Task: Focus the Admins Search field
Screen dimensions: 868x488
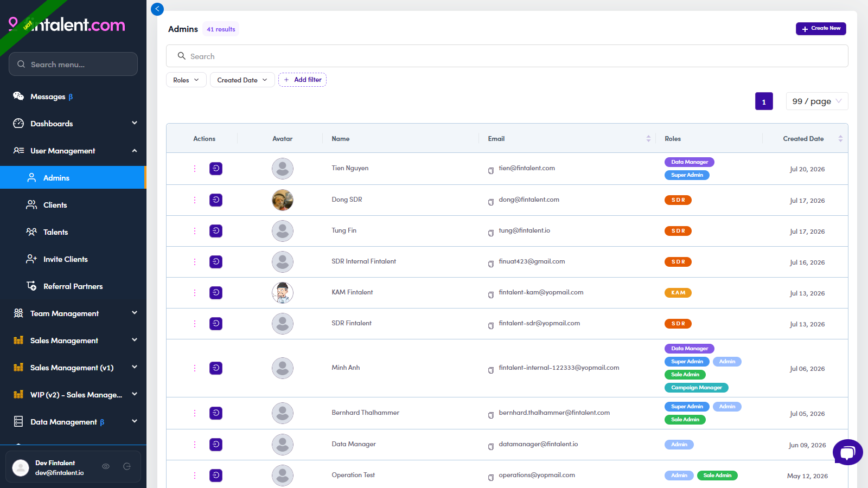Action: pos(507,56)
